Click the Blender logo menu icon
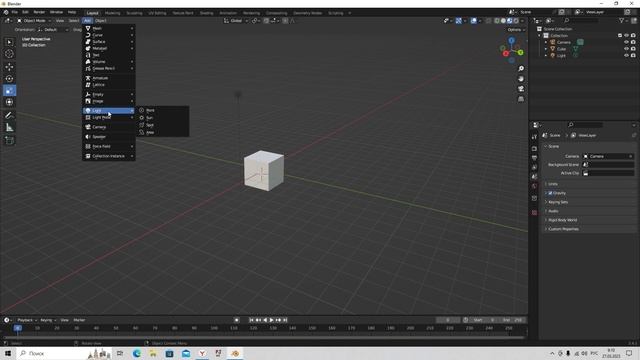The image size is (640, 360). (x=6, y=13)
